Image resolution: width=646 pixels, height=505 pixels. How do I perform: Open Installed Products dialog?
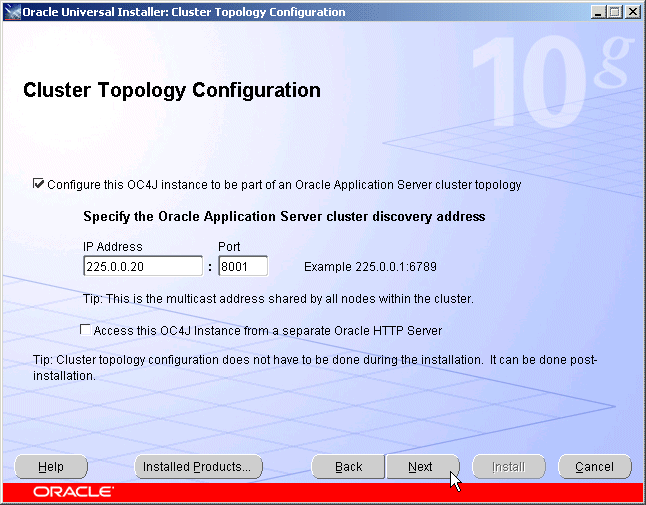point(198,467)
